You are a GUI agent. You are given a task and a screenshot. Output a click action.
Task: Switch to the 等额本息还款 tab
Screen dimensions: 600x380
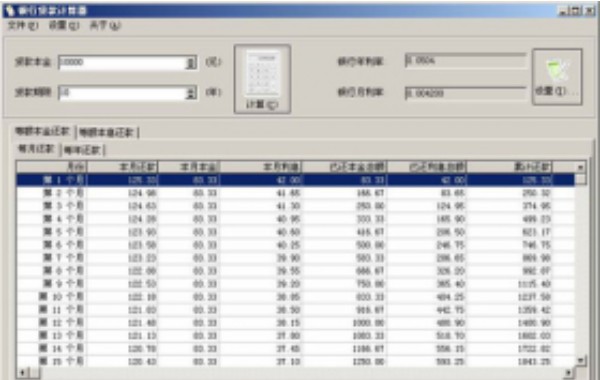[x=107, y=132]
